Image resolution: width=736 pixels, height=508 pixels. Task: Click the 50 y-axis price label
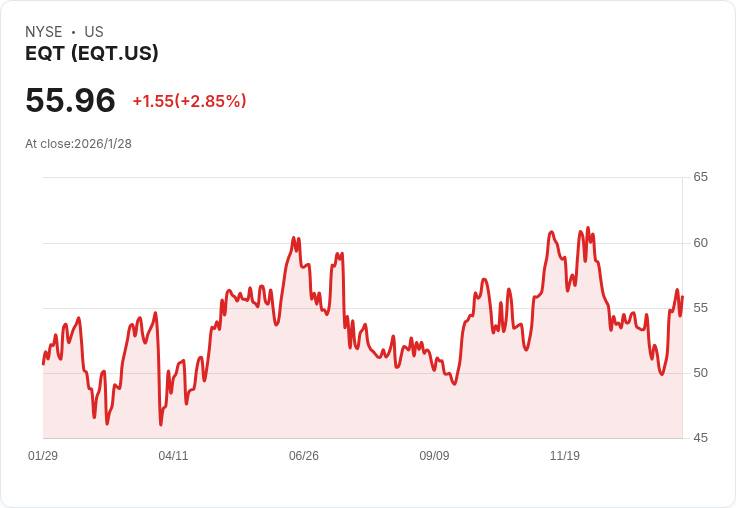point(700,373)
